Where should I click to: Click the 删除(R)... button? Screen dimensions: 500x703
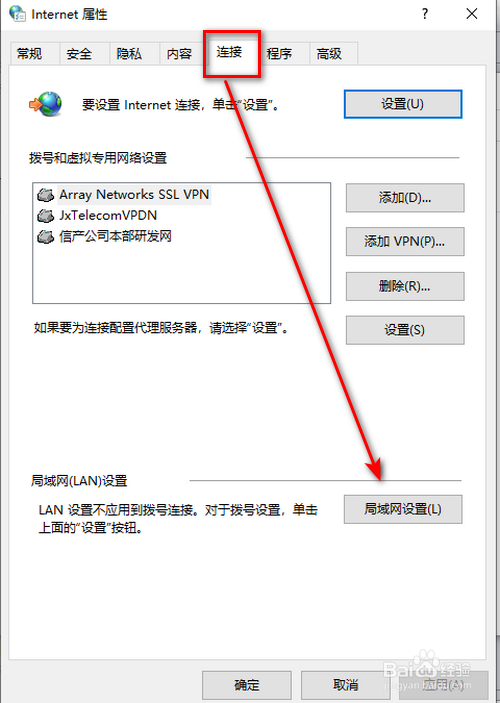405,286
